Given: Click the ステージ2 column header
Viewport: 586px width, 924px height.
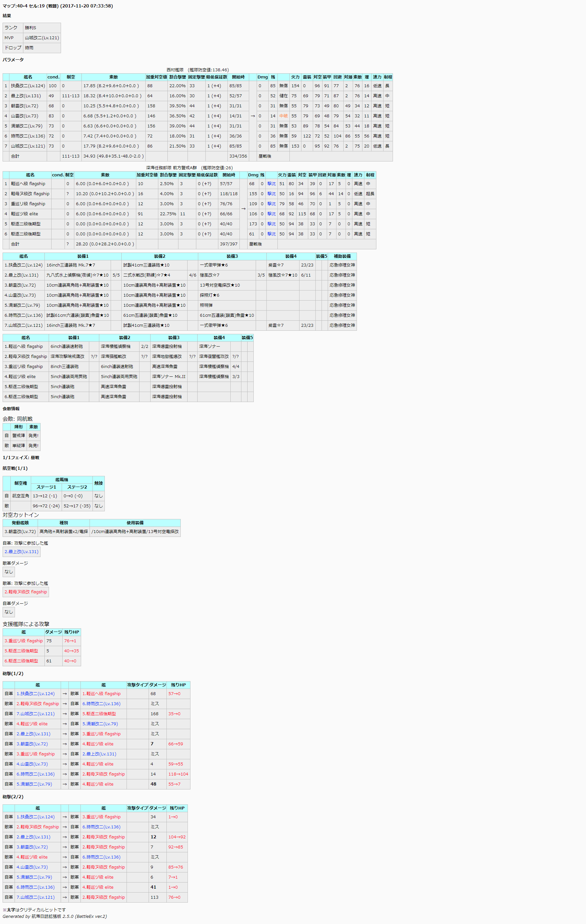Looking at the screenshot, I should (77, 487).
